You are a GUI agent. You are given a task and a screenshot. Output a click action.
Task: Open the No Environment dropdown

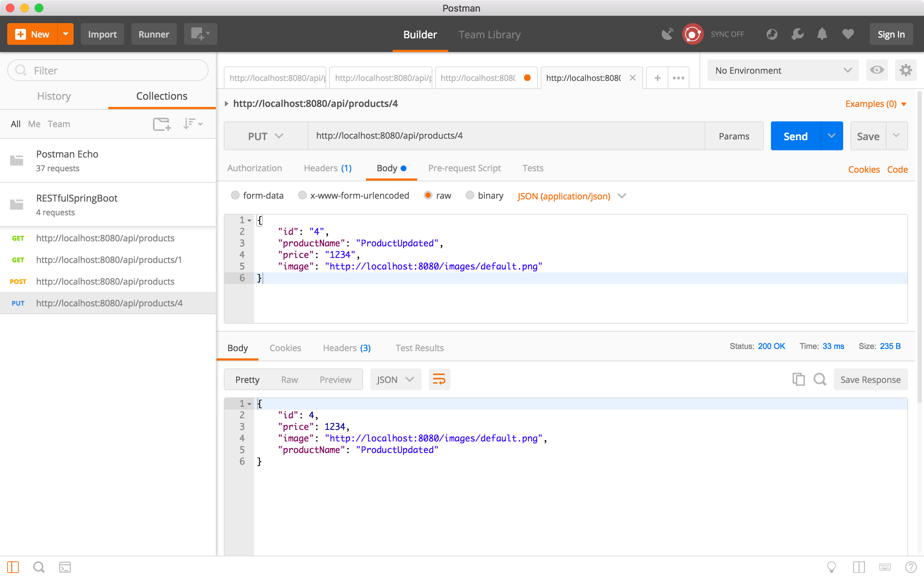coord(783,70)
